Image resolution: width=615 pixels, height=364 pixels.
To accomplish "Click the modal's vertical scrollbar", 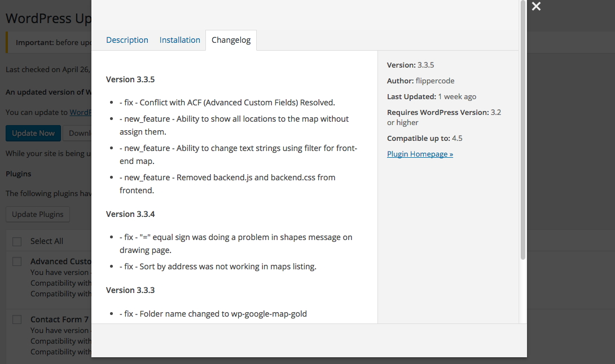I will (x=523, y=129).
